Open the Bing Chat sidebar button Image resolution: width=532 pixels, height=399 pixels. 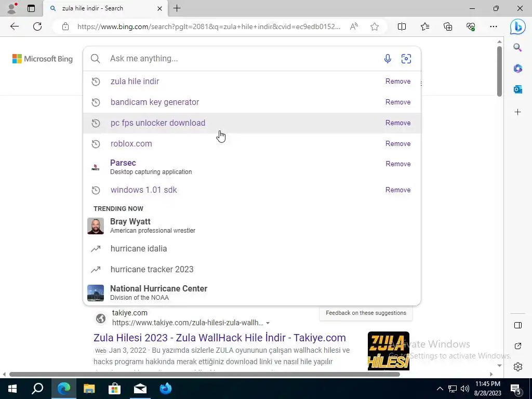[518, 26]
